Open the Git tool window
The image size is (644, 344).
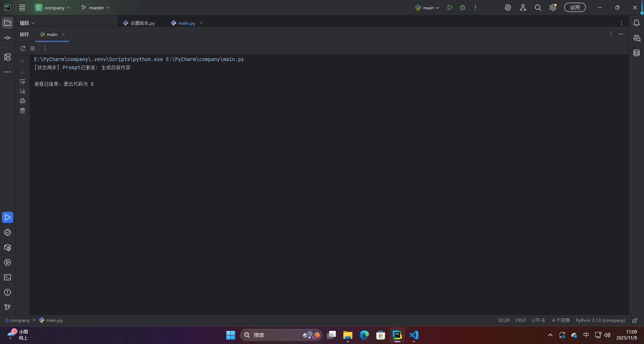click(7, 307)
